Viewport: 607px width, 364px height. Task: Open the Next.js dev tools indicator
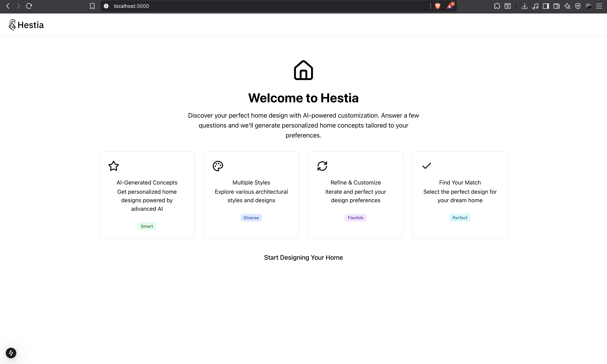click(x=11, y=353)
